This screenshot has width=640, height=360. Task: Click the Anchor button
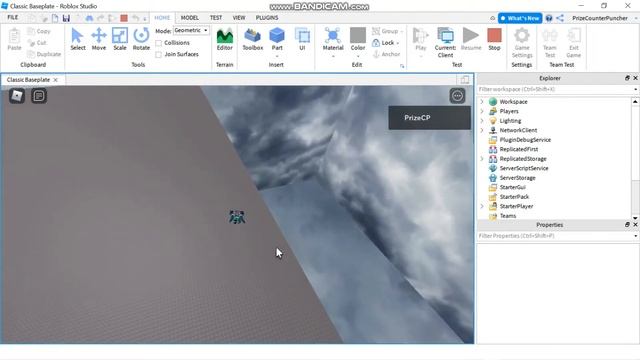[x=386, y=54]
